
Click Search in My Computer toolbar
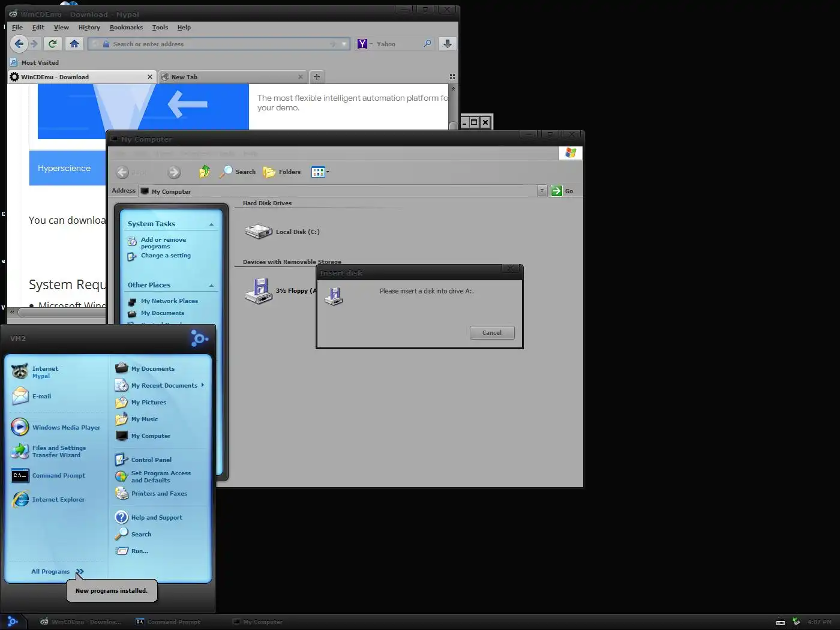238,172
